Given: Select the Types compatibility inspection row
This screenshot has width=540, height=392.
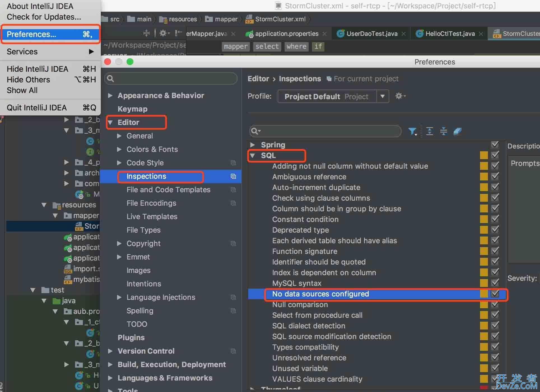Looking at the screenshot, I should [377, 347].
